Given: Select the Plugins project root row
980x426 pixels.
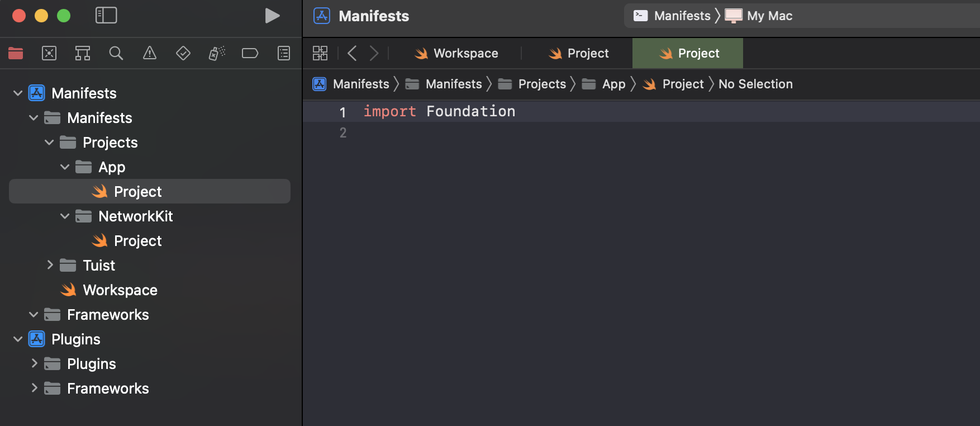Looking at the screenshot, I should coord(150,339).
